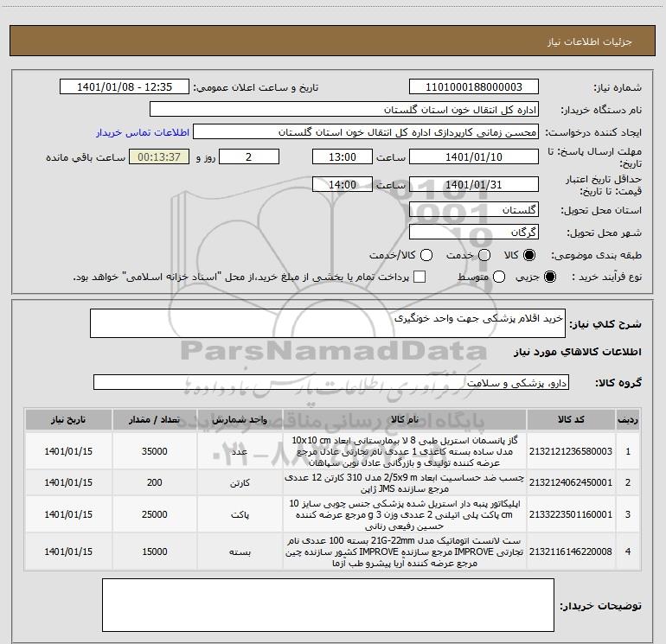Click quantity 15000 in row 4

[154, 552]
